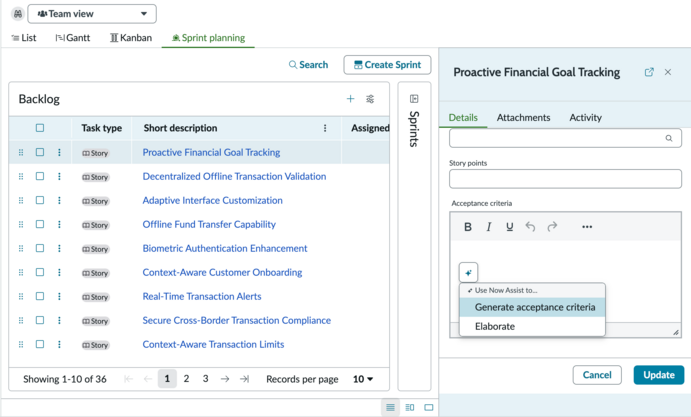Click the Task type column header

[101, 128]
